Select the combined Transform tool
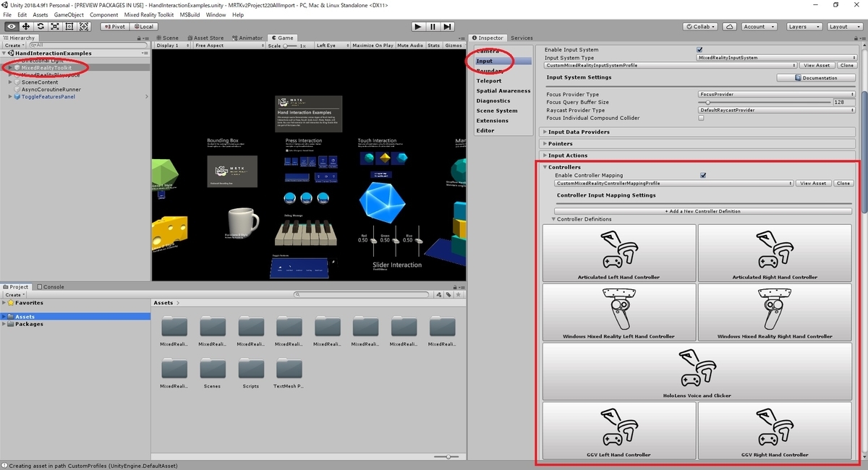868x470 pixels. [x=84, y=27]
